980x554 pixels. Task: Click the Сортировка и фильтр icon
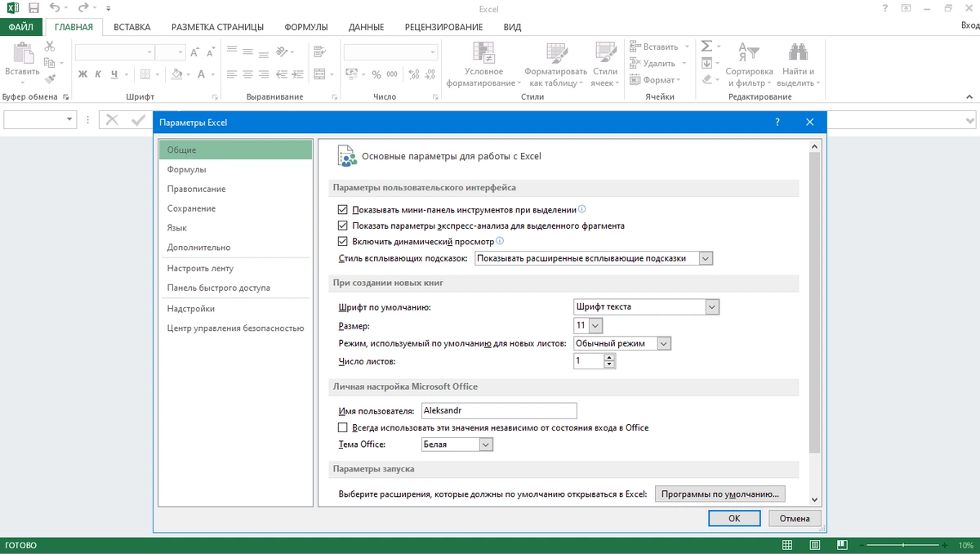[x=749, y=52]
